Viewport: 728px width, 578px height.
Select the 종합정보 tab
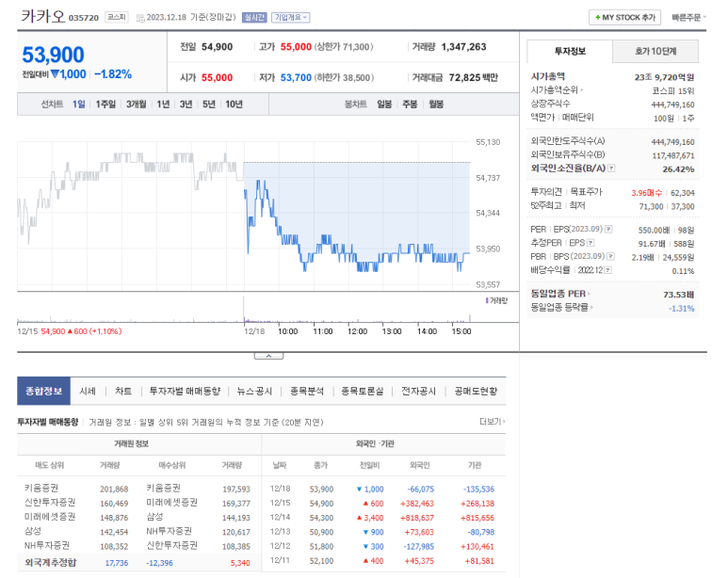tap(43, 391)
